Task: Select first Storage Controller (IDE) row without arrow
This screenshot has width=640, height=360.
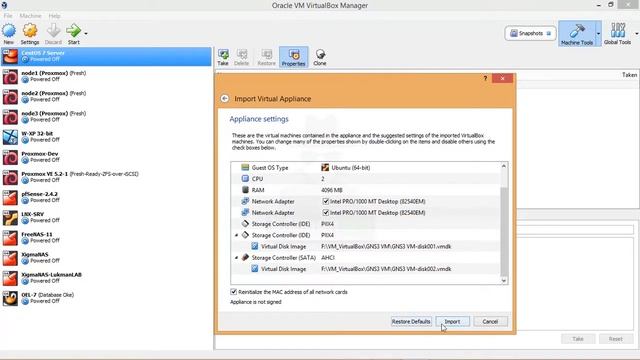Action: click(365, 224)
